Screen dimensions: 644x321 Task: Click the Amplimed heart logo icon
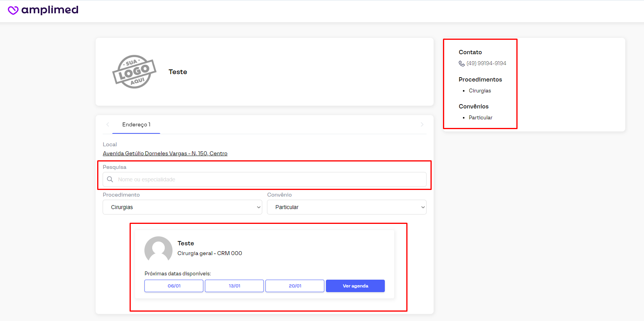pyautogui.click(x=13, y=11)
